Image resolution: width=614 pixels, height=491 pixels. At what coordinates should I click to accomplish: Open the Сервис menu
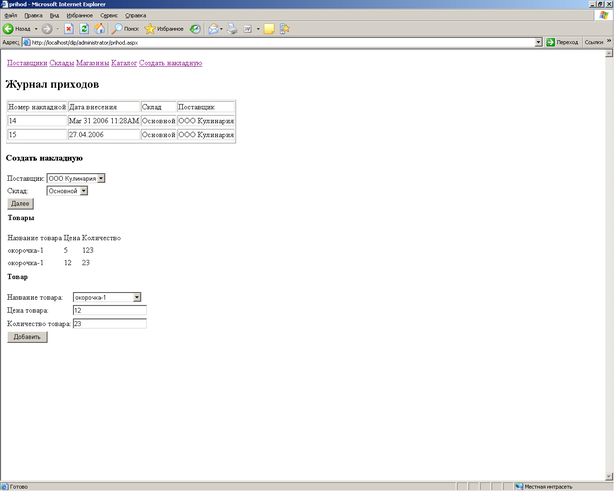coord(108,15)
